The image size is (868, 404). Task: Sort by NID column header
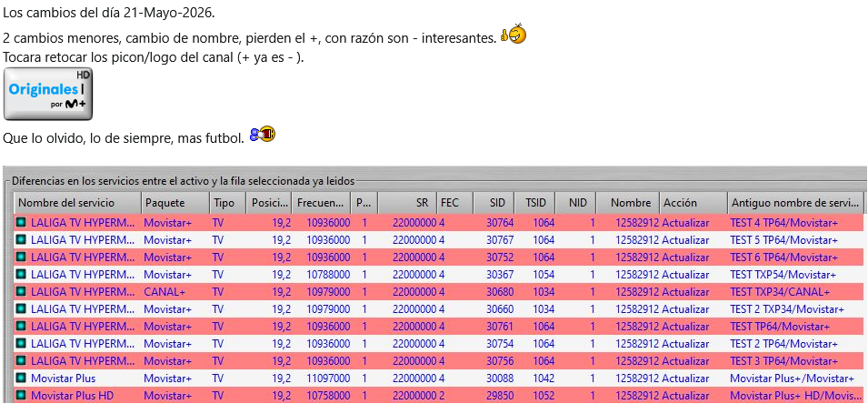pos(575,203)
